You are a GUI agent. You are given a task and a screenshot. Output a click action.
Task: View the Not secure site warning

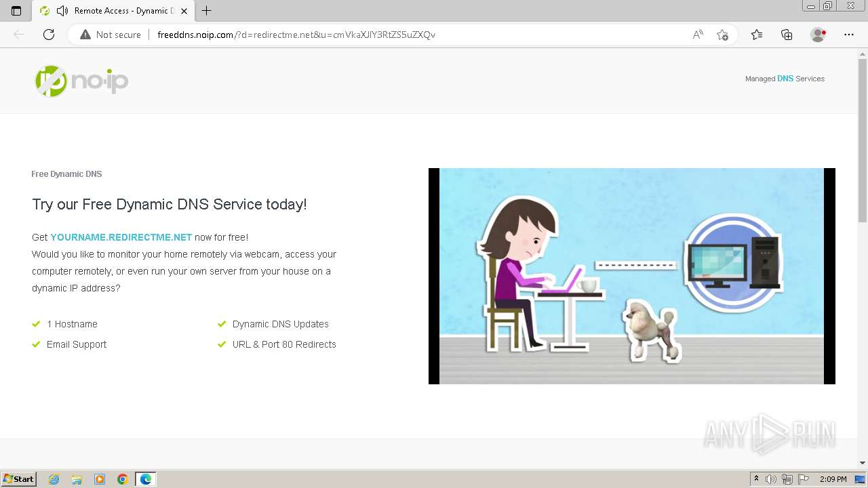tap(111, 35)
